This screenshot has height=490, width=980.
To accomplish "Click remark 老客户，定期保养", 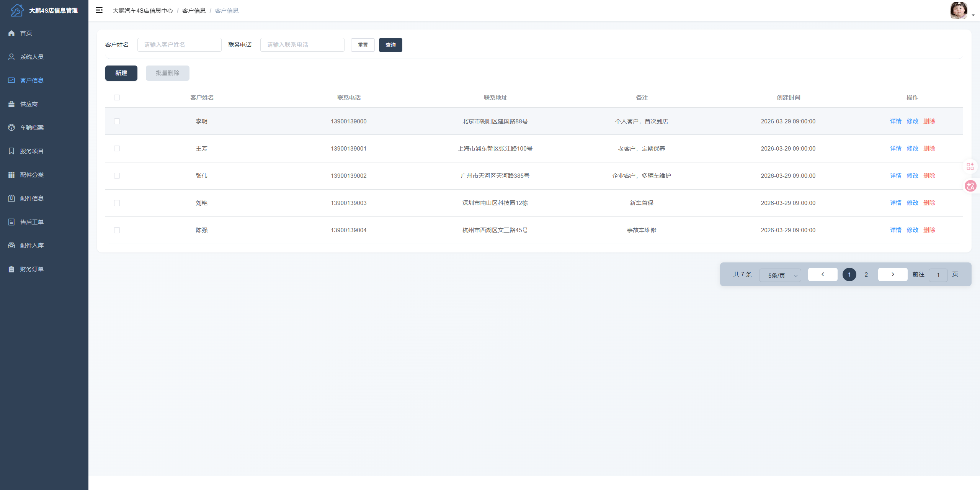I will [x=642, y=149].
